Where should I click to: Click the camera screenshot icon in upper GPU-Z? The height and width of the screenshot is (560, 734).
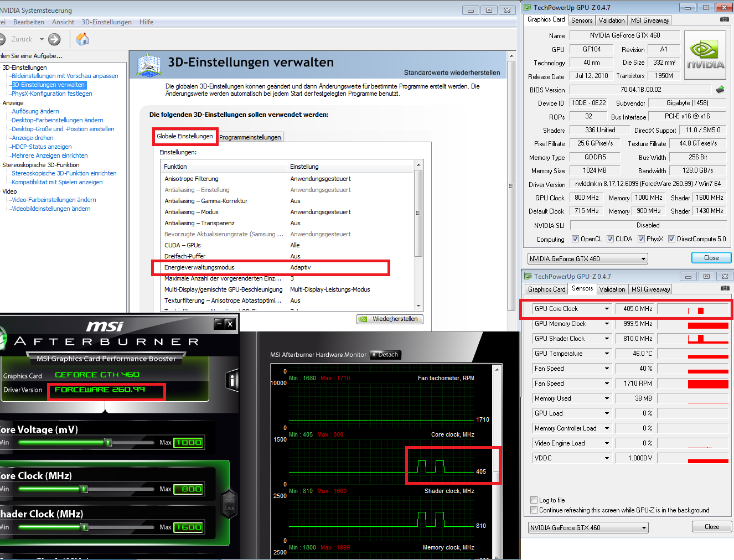click(x=725, y=19)
